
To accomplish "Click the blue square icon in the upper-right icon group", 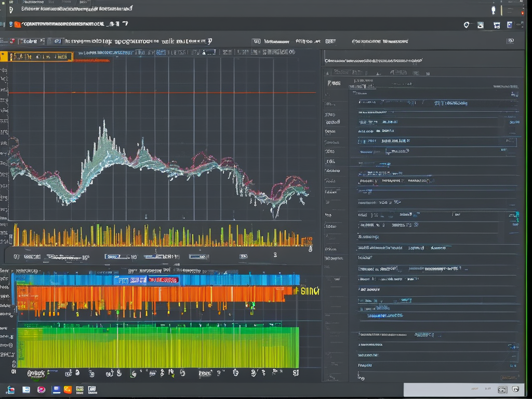I will tap(510, 25).
